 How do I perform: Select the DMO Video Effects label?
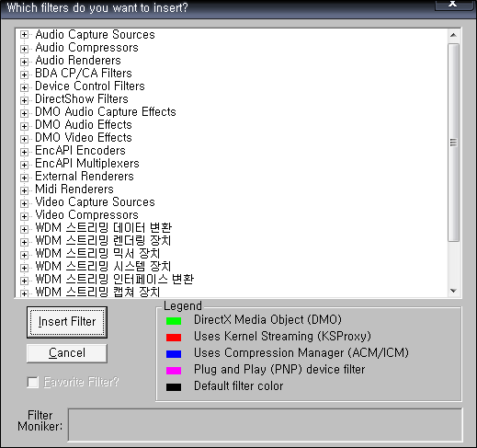pyautogui.click(x=84, y=137)
